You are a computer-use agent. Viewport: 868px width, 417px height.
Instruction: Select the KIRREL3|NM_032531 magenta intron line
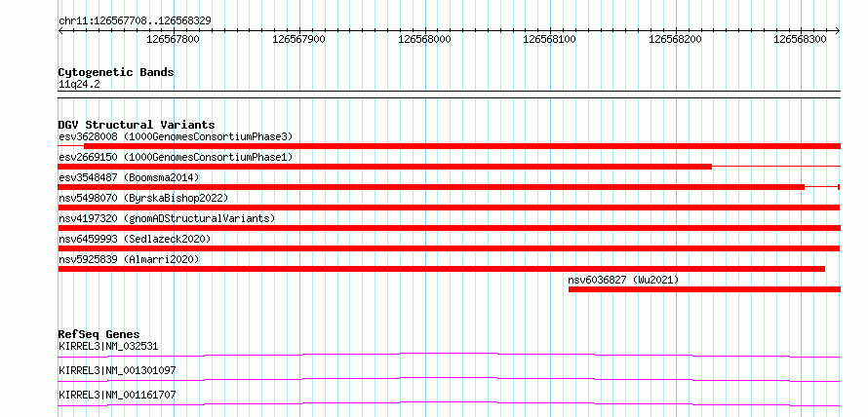(x=449, y=355)
